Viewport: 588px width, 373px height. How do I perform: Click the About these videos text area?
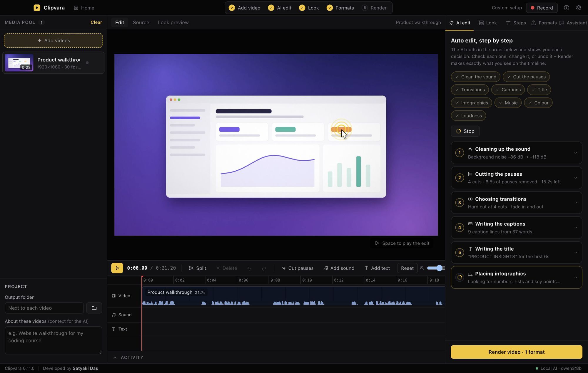(x=53, y=340)
